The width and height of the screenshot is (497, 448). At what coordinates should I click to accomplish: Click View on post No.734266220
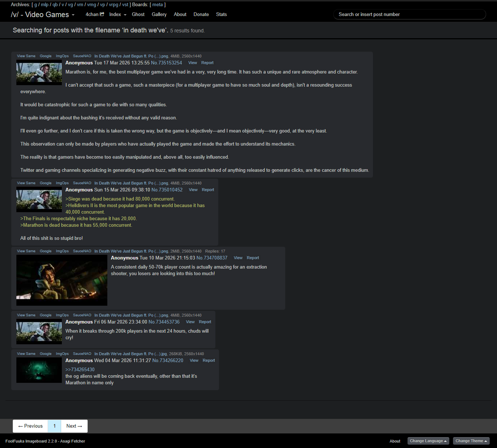[x=194, y=361]
